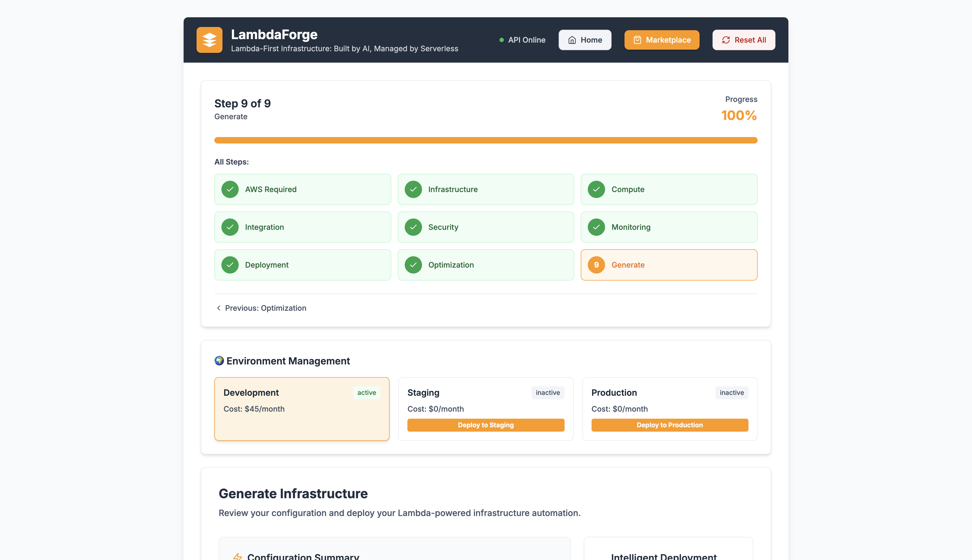Click the checkmark icon next to Security
The height and width of the screenshot is (560, 972).
coord(413,227)
